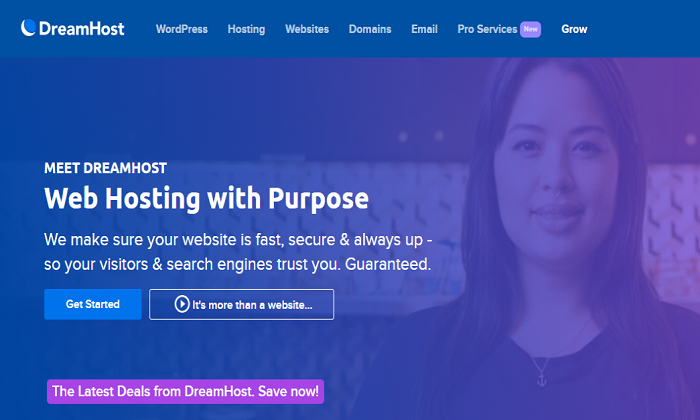Click the anchor necklace pendant in the photo
700x420 pixels.
[x=542, y=378]
